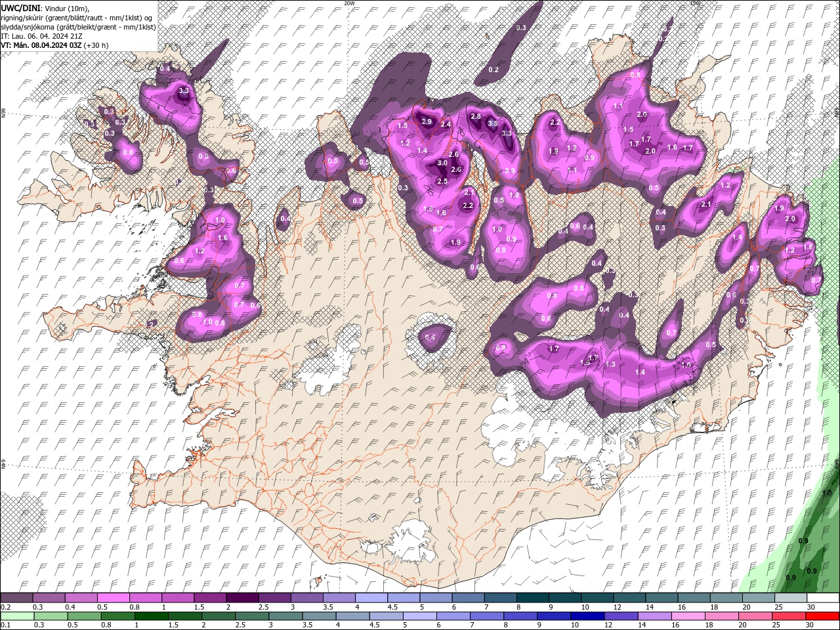Select lower legend swatch between 0.5 and 0.8
The image size is (840, 630).
click(84, 616)
